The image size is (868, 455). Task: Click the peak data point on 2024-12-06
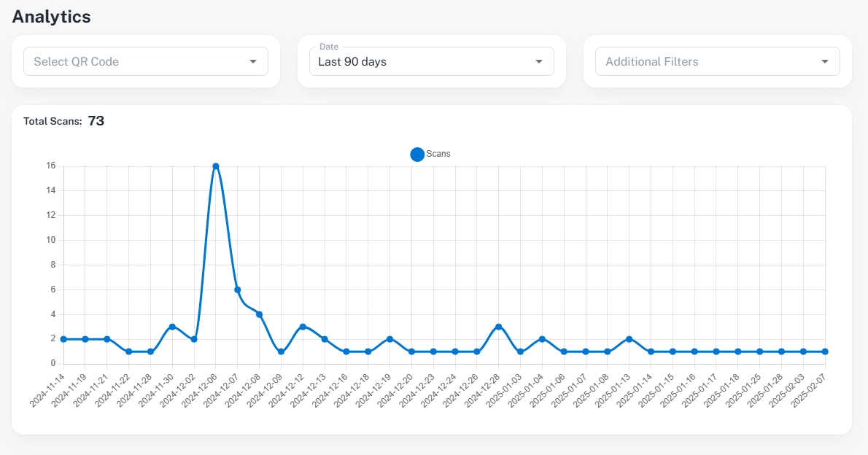(x=215, y=166)
